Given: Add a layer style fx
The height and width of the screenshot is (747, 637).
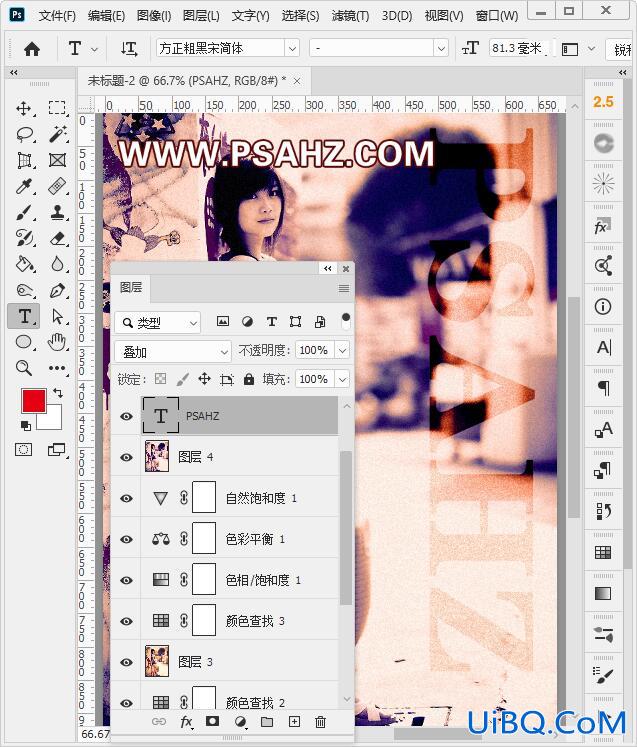Looking at the screenshot, I should pos(186,722).
